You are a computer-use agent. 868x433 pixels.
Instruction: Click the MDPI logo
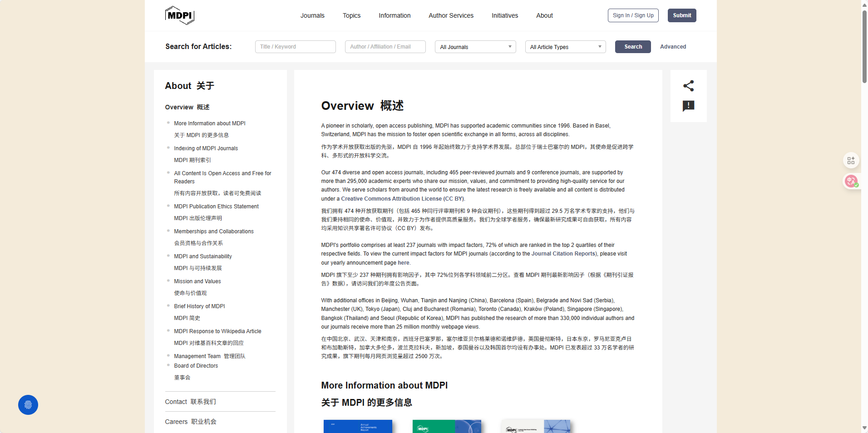(x=180, y=15)
